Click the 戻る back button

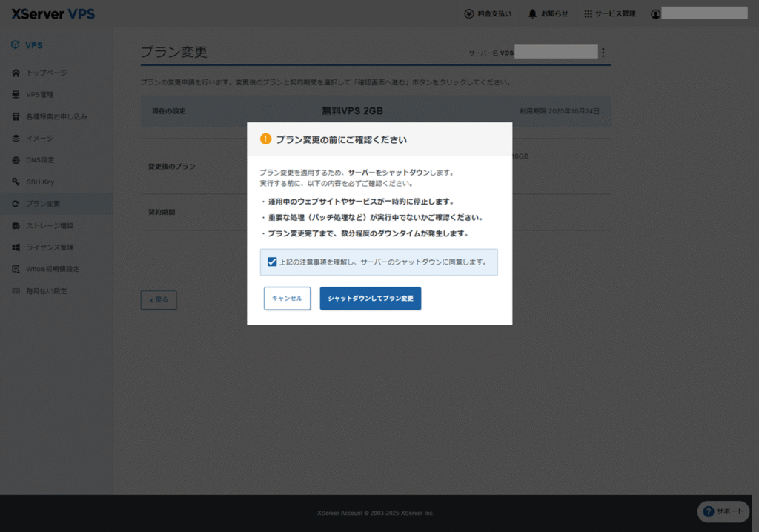[159, 300]
